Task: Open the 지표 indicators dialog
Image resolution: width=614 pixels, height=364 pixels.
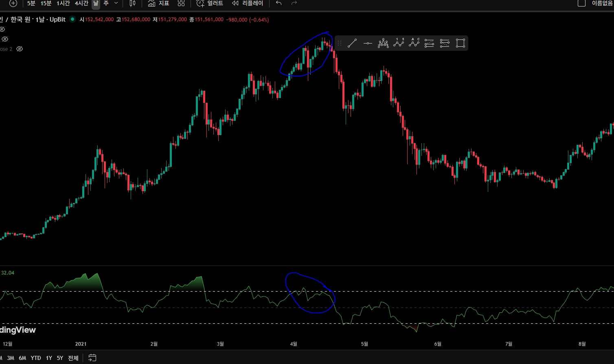Action: pos(158,3)
